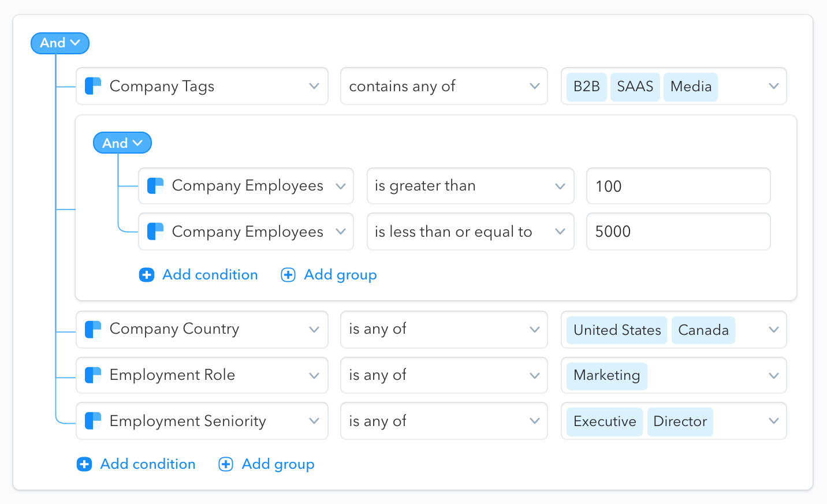Open the Employment Role field dropdown
This screenshot has height=504, width=827.
click(202, 375)
